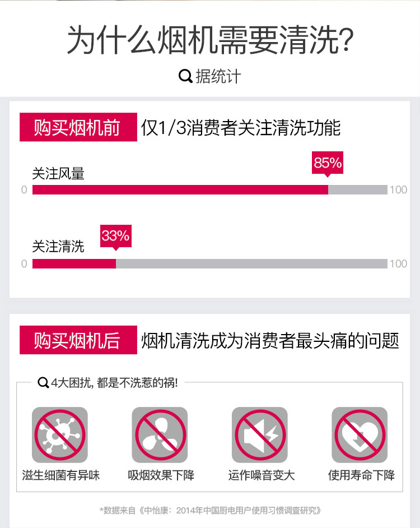Click the 关注清洗 progress bar
Screen dimensions: 420x528
(x=209, y=263)
